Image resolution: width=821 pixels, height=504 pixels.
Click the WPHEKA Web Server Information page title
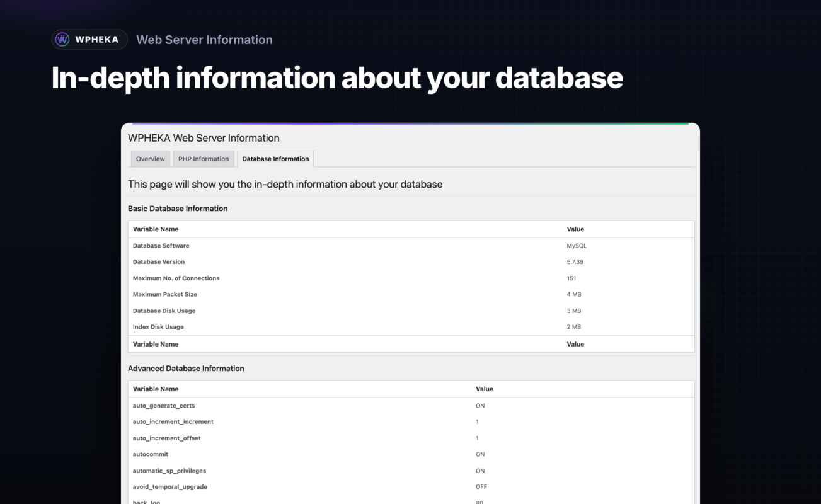204,138
